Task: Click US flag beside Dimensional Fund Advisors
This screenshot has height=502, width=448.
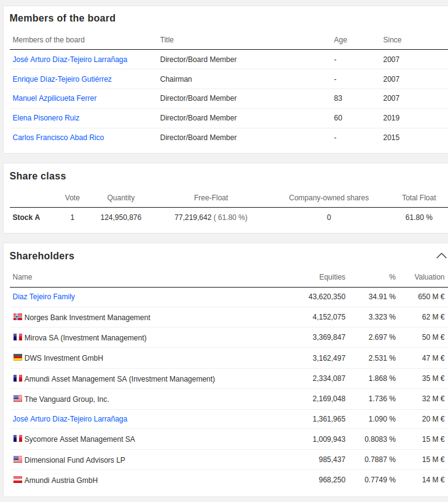Action: (x=18, y=459)
